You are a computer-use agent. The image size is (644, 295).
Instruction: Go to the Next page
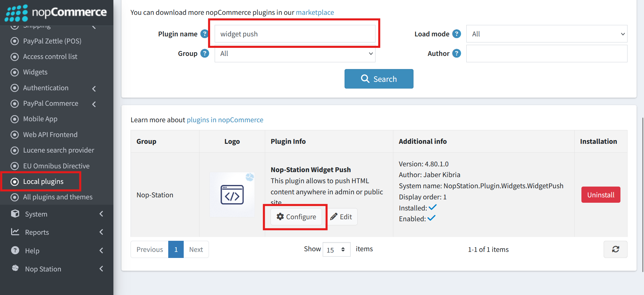[196, 249]
